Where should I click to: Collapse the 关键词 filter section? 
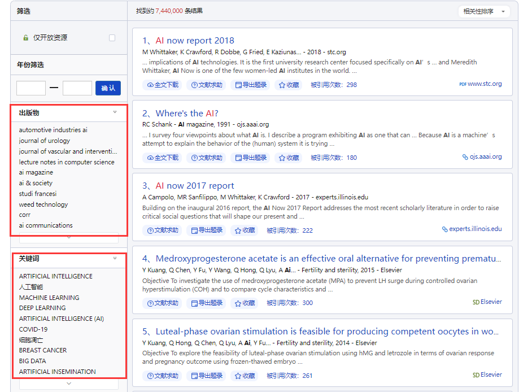pos(115,258)
